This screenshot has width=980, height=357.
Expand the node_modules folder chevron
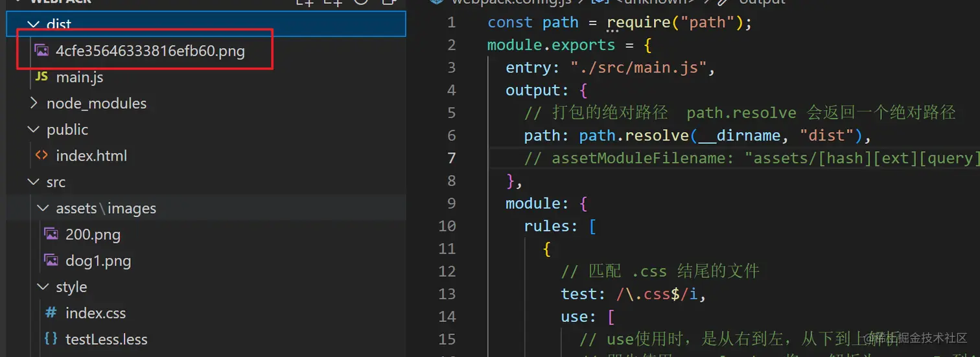tap(33, 103)
